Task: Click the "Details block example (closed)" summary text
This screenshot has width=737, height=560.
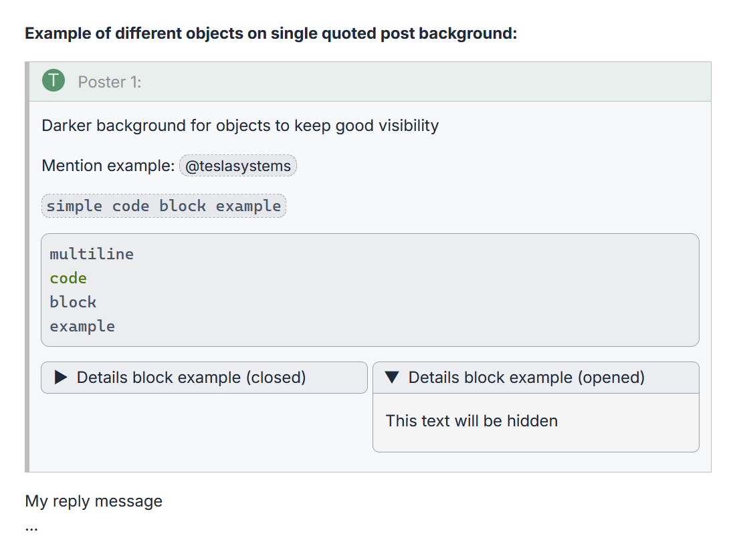Action: click(191, 378)
